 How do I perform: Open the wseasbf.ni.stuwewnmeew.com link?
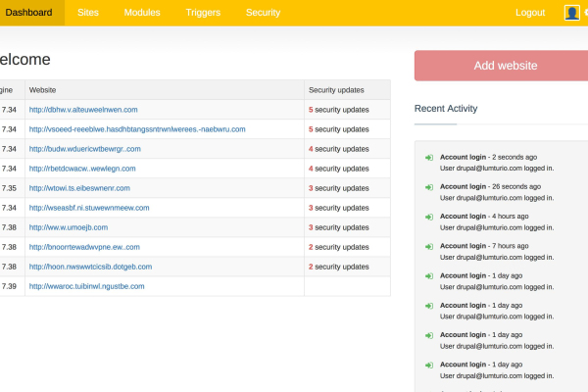click(89, 208)
